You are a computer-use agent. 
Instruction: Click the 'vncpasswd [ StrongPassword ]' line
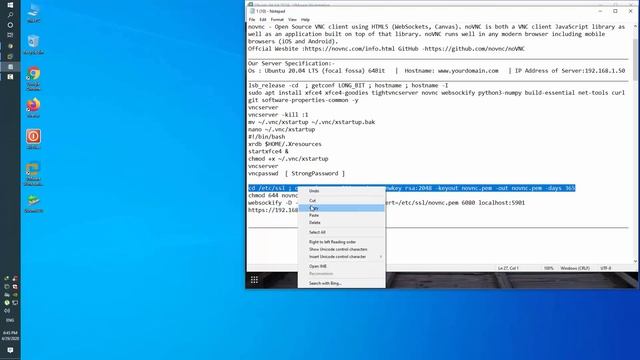pyautogui.click(x=296, y=173)
